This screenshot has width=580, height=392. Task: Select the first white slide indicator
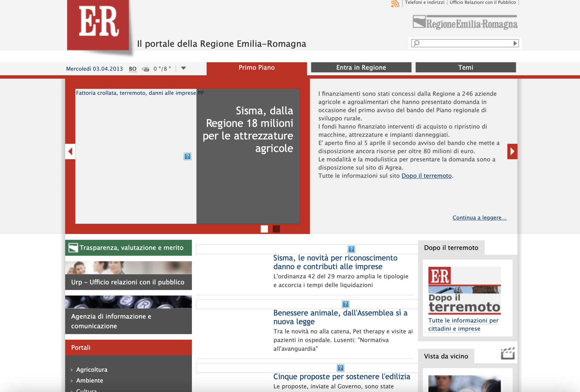click(x=264, y=229)
